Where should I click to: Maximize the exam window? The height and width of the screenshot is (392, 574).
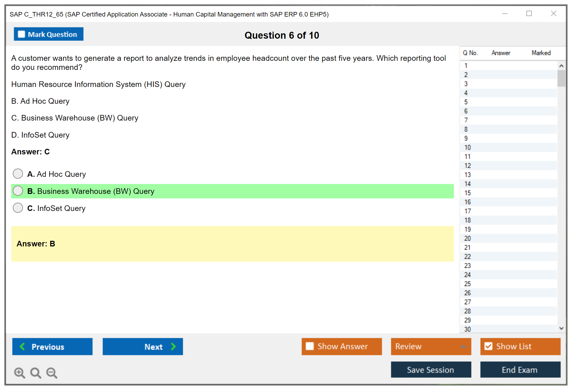point(529,14)
